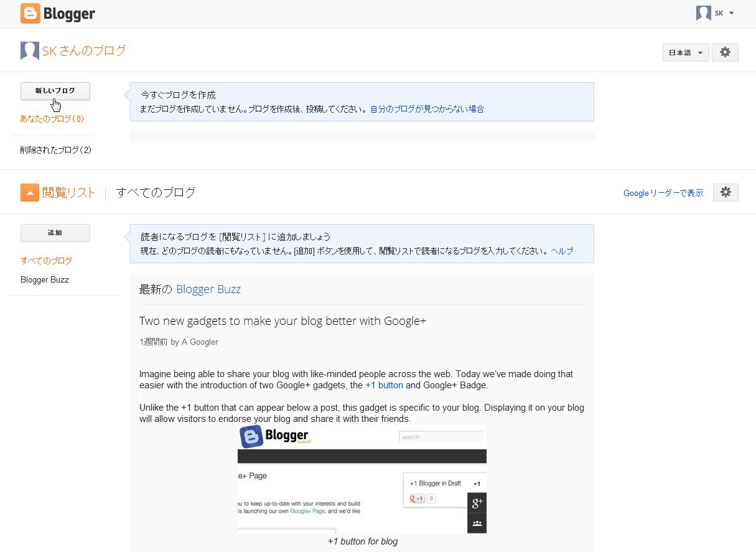Image resolution: width=756 pixels, height=552 pixels.
Task: Click the SK username text in header
Action: [719, 13]
